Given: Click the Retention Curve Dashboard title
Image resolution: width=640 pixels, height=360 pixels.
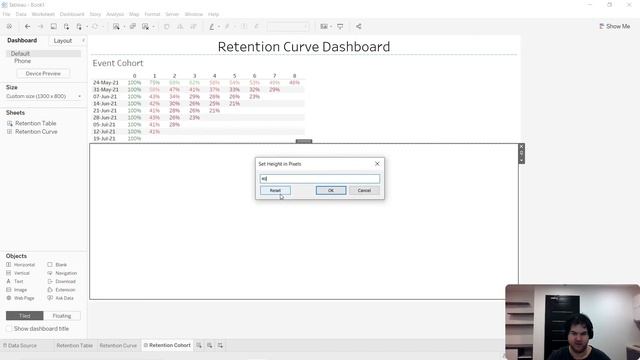Looking at the screenshot, I should pos(304,47).
